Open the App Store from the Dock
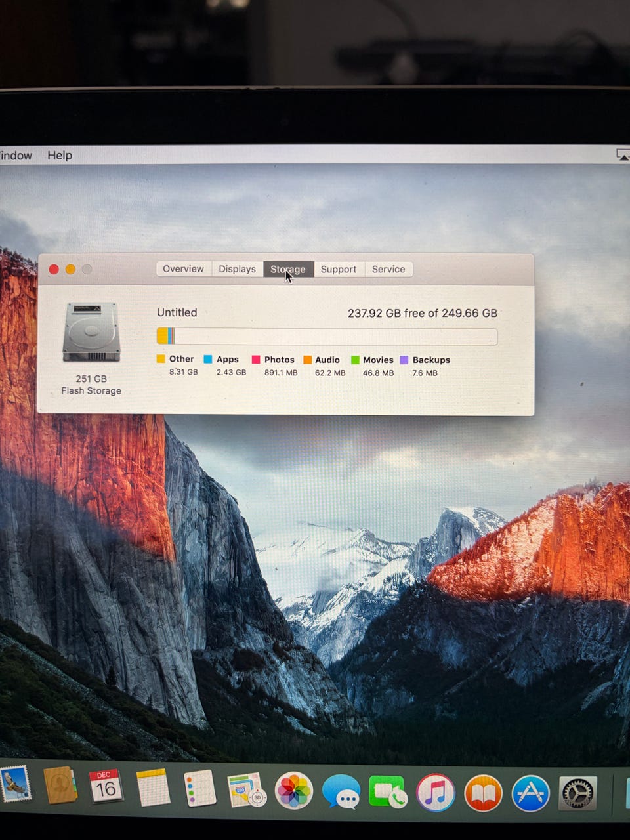630x840 pixels. [530, 794]
